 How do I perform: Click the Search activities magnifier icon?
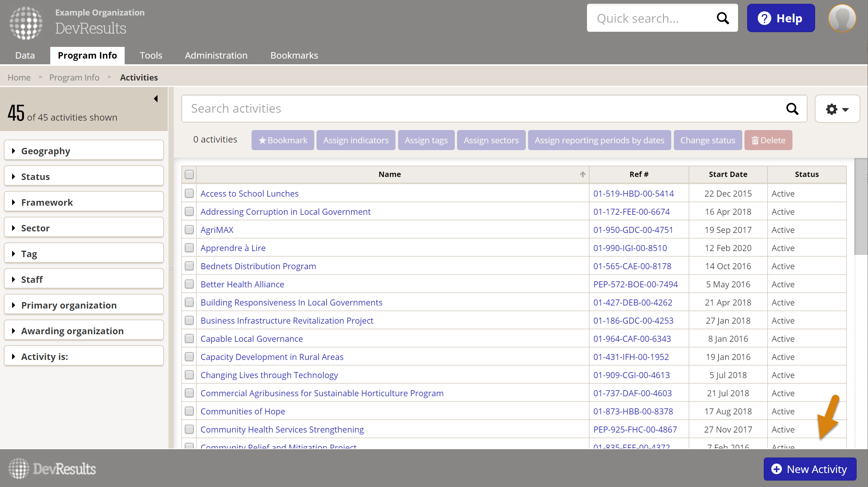[792, 109]
